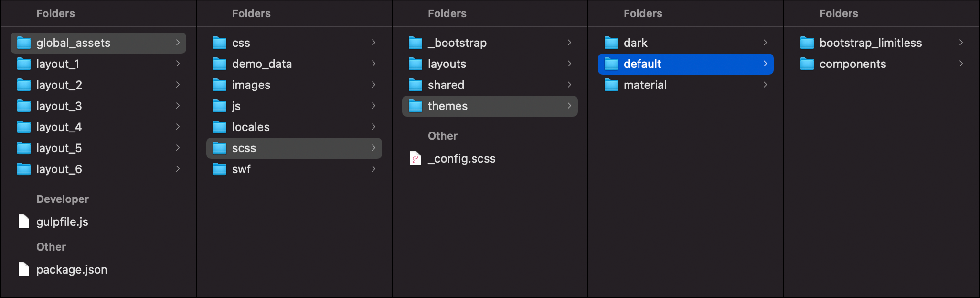Click the demo_data folder icon
980x298 pixels.
(x=220, y=64)
